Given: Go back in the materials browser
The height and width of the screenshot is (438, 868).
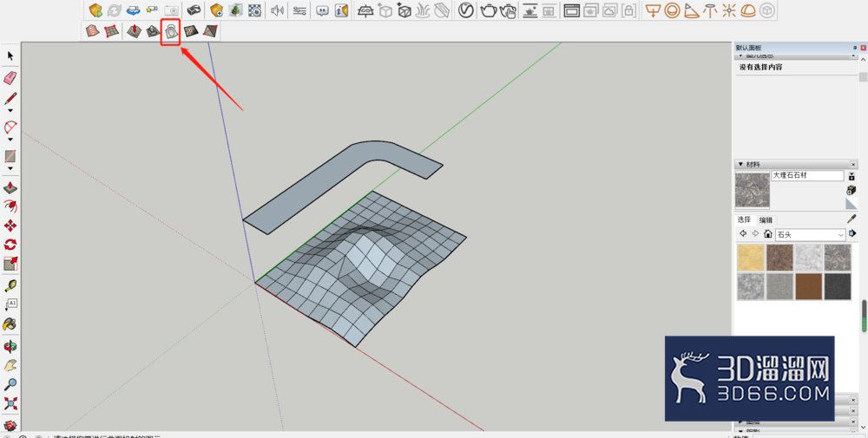Looking at the screenshot, I should (x=743, y=234).
